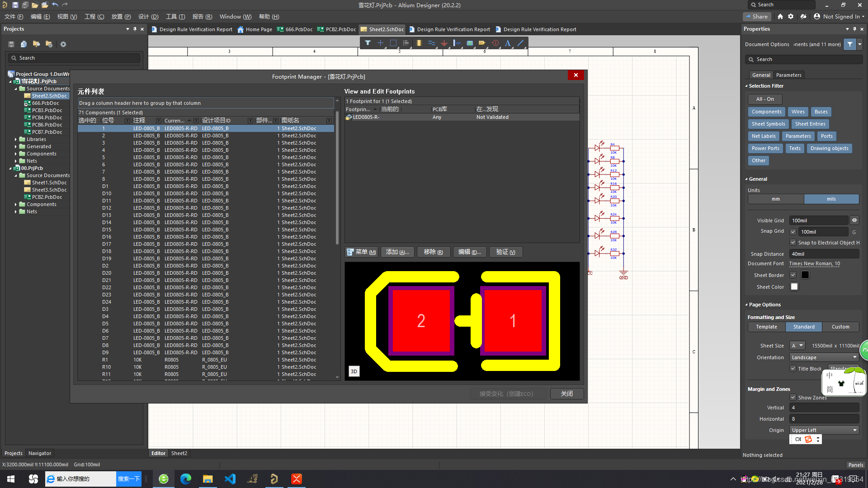
Task: Click the Components selection filter button
Action: click(767, 112)
